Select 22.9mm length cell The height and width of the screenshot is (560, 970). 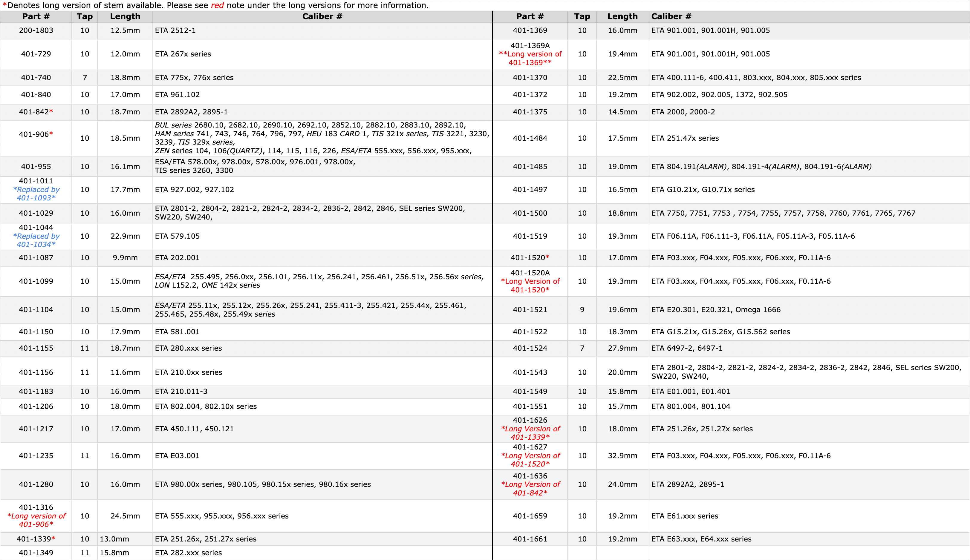tap(125, 236)
